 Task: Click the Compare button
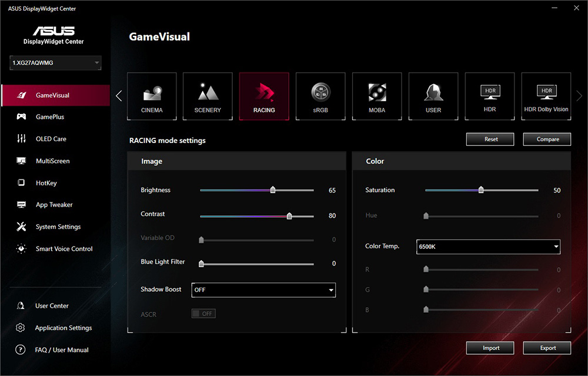(x=547, y=139)
